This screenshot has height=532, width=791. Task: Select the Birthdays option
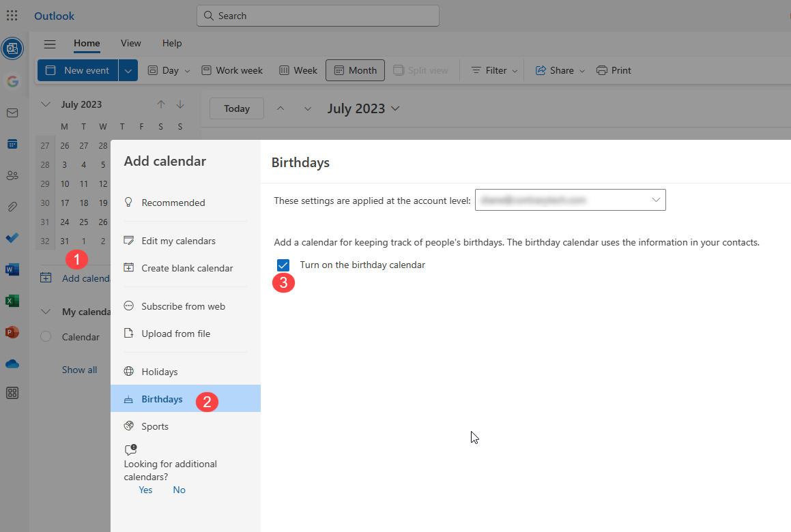pos(186,398)
